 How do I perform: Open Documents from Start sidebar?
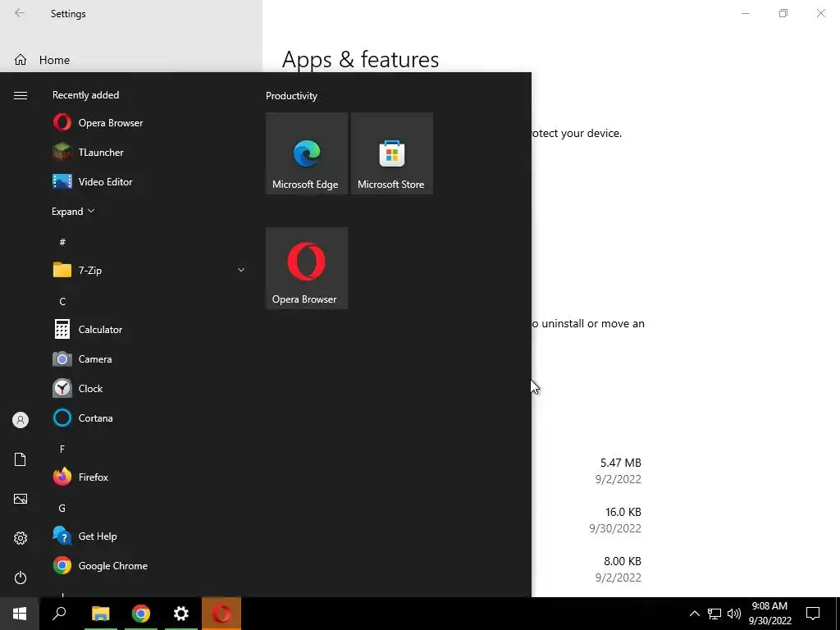21,459
